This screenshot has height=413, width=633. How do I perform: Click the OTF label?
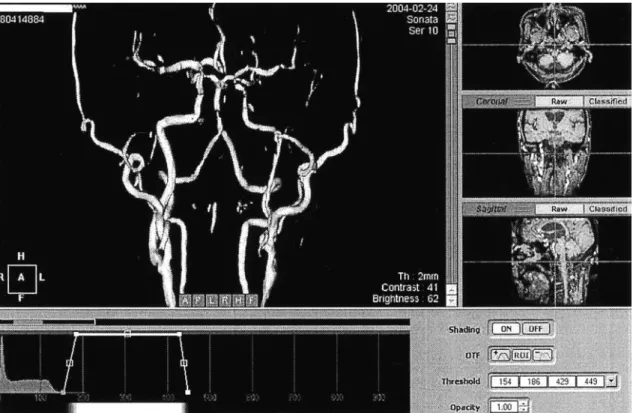click(x=473, y=356)
